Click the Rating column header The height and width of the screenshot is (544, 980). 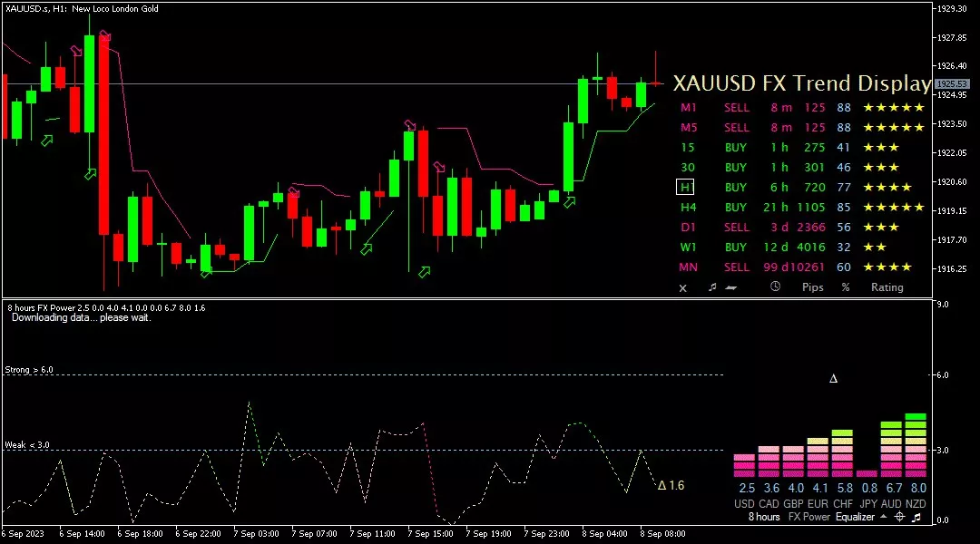point(887,287)
